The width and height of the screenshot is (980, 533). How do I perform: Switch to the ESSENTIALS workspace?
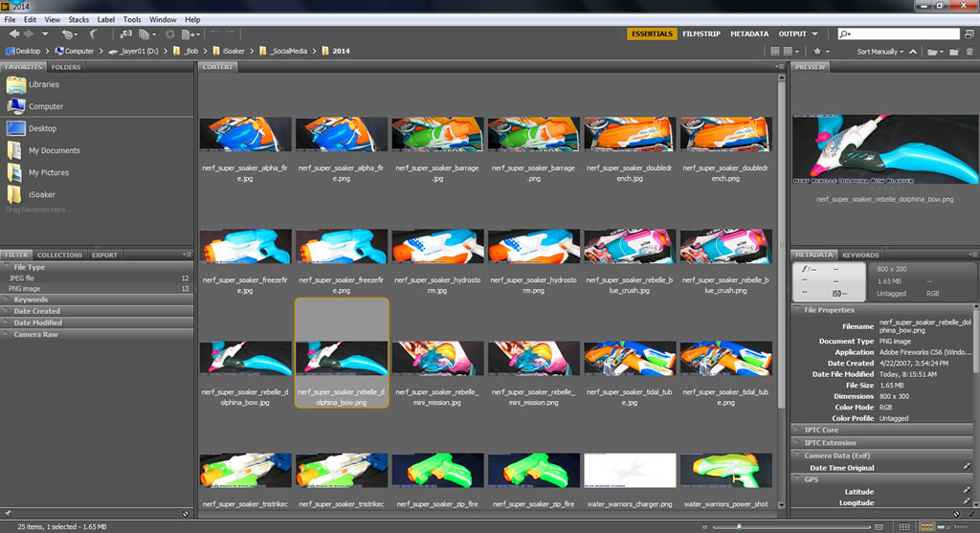click(x=652, y=33)
